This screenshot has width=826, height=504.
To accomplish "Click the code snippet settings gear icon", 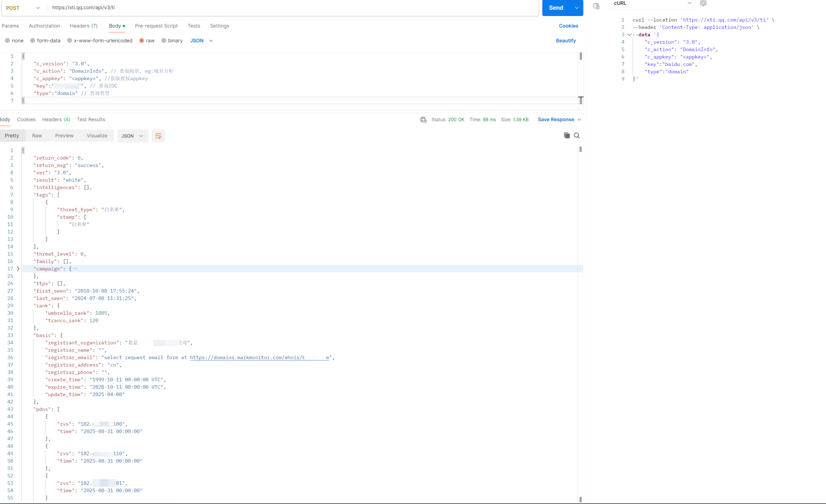I will (703, 3).
